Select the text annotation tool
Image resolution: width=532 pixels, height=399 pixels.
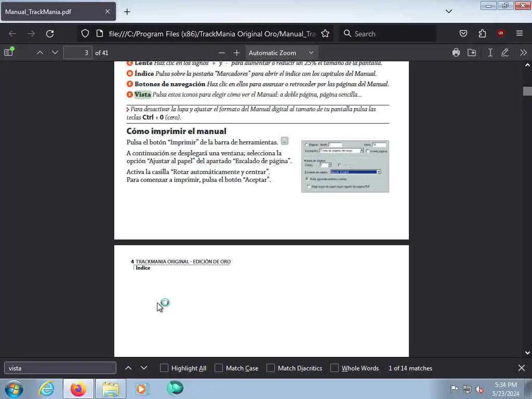tap(490, 52)
